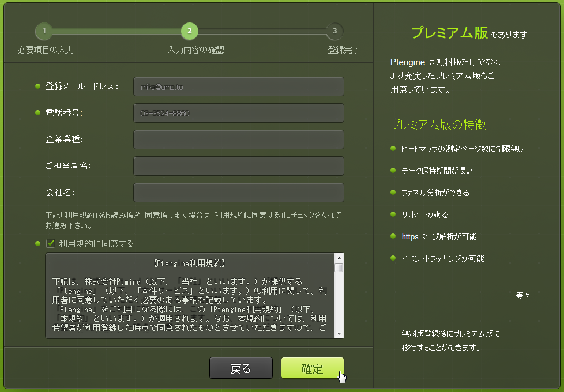This screenshot has width=564, height=392.
Task: Click the ご担当者名 input field
Action: (x=239, y=166)
